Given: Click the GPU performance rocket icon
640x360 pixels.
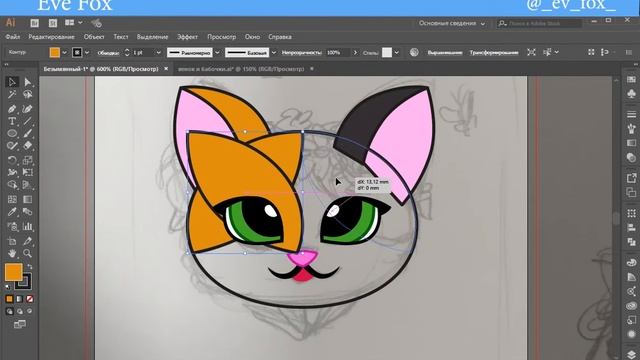Looking at the screenshot, I should [96, 23].
